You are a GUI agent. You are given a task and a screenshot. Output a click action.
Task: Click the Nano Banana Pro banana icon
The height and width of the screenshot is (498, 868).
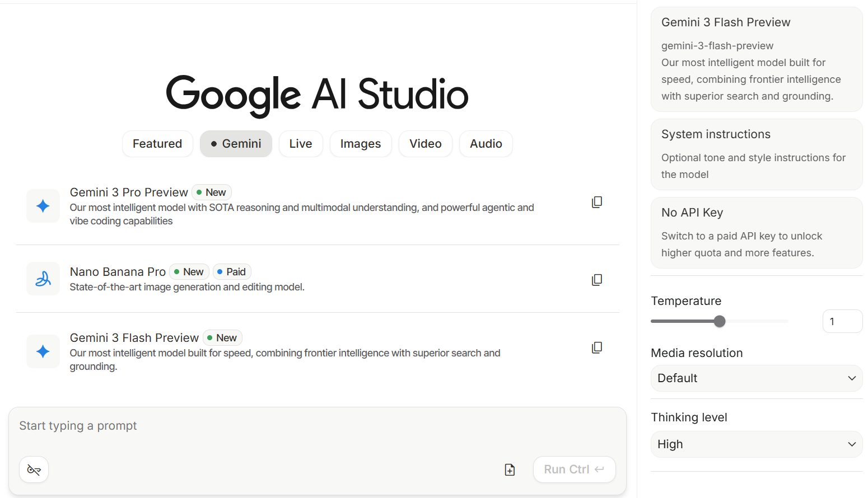pyautogui.click(x=43, y=279)
